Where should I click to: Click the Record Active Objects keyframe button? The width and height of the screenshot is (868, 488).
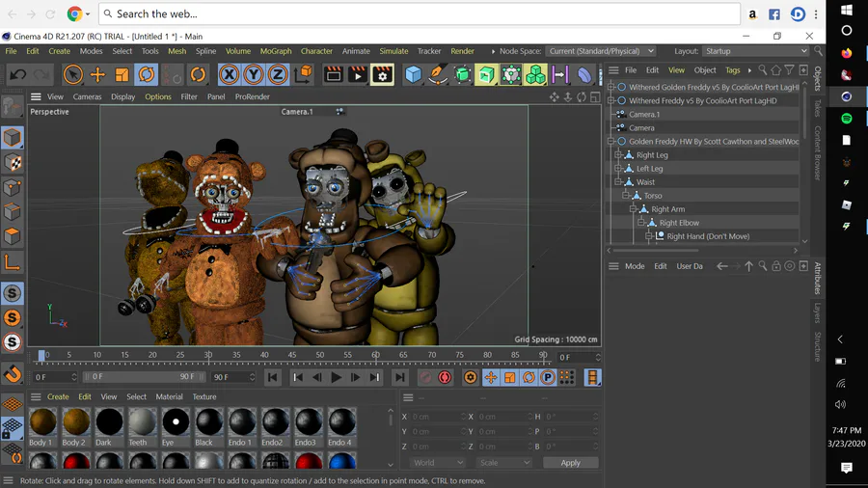pos(425,378)
